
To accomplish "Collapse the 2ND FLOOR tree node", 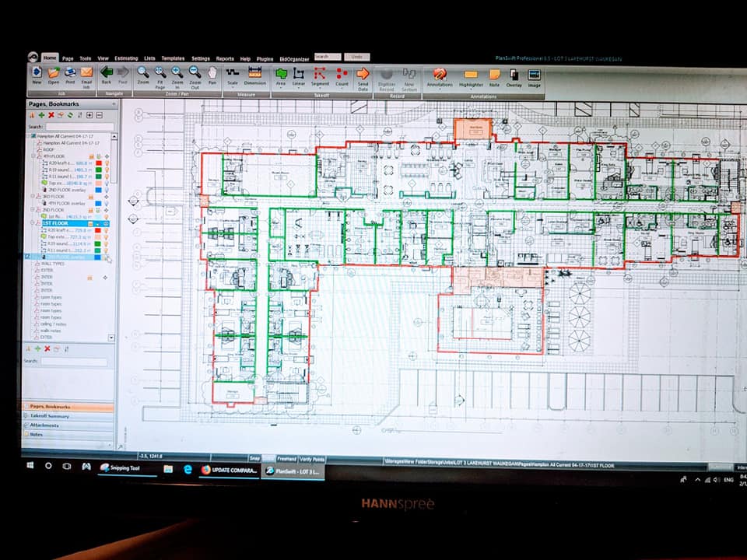I will coord(33,209).
